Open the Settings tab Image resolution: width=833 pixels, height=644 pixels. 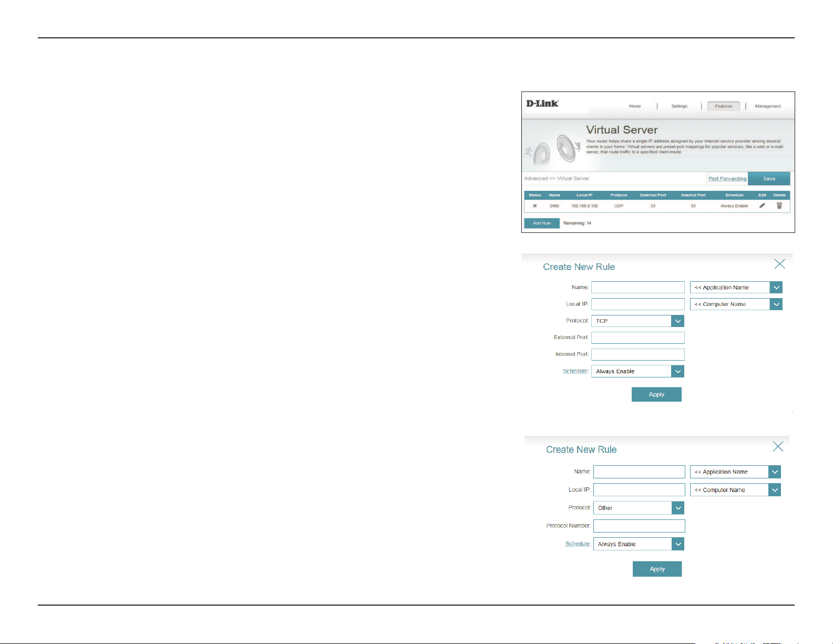[679, 106]
